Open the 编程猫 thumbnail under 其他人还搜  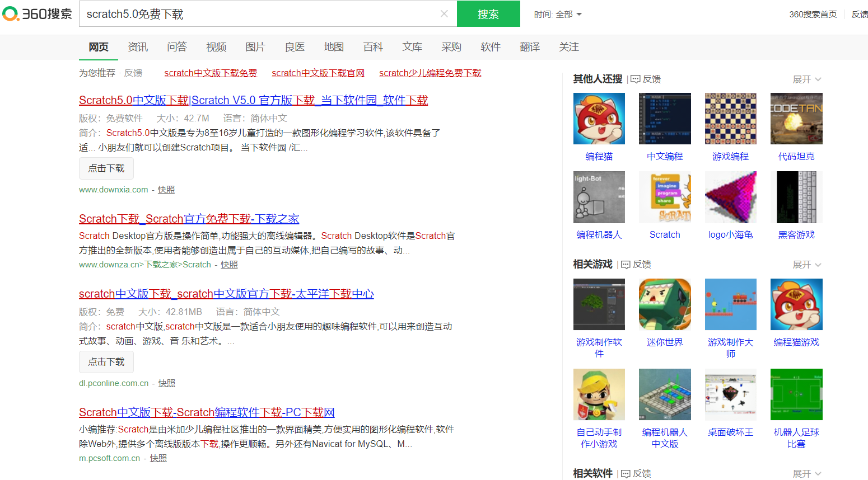599,119
